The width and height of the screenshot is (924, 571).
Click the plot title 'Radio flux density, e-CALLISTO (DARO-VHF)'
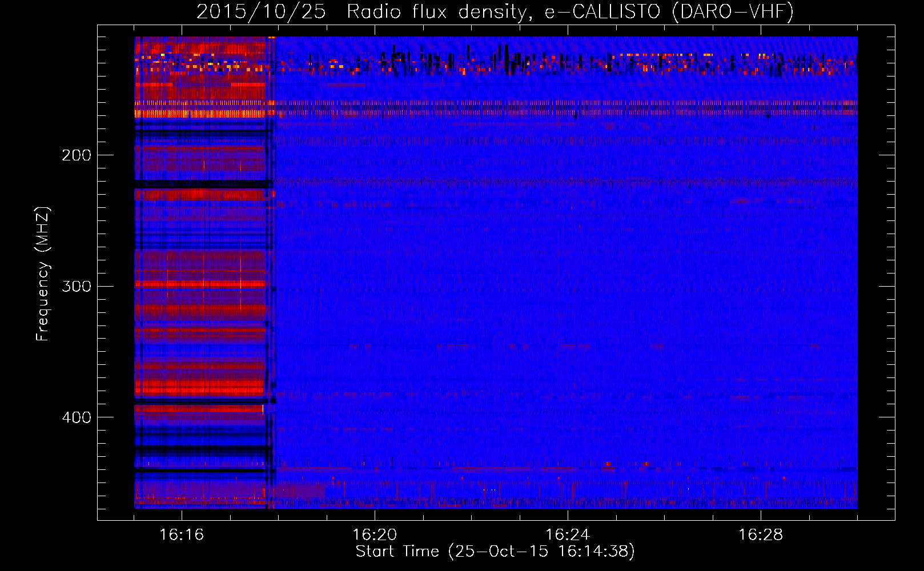[x=571, y=11]
